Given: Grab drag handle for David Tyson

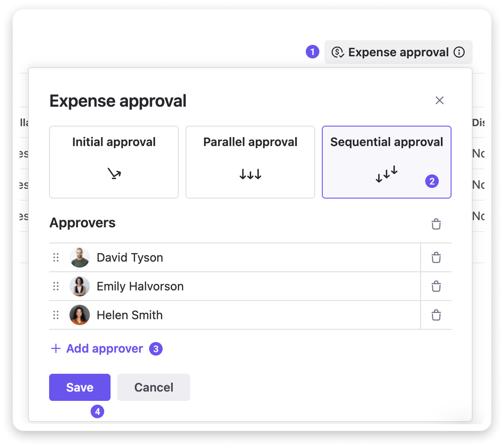Looking at the screenshot, I should pos(56,257).
